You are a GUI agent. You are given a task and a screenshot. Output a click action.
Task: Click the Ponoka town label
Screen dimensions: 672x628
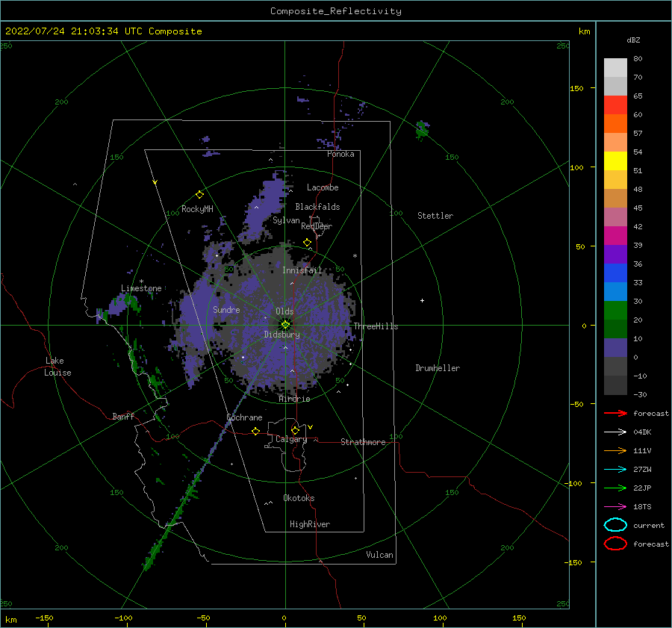340,154
